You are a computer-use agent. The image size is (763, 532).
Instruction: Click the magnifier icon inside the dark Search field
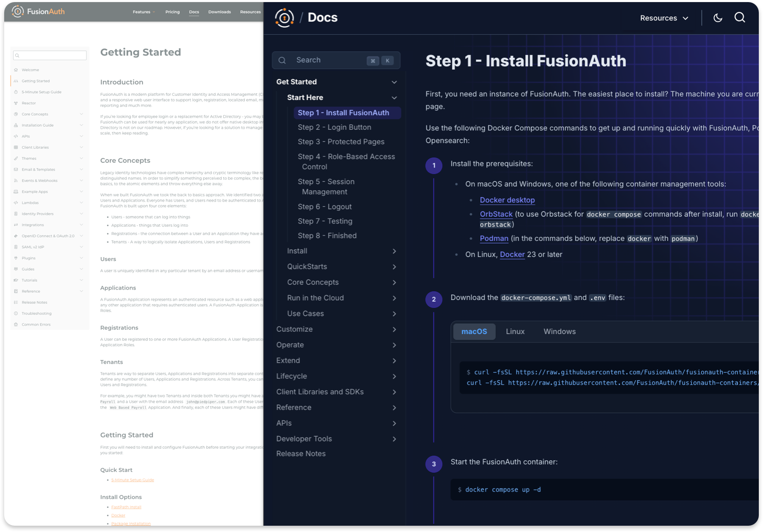[282, 60]
